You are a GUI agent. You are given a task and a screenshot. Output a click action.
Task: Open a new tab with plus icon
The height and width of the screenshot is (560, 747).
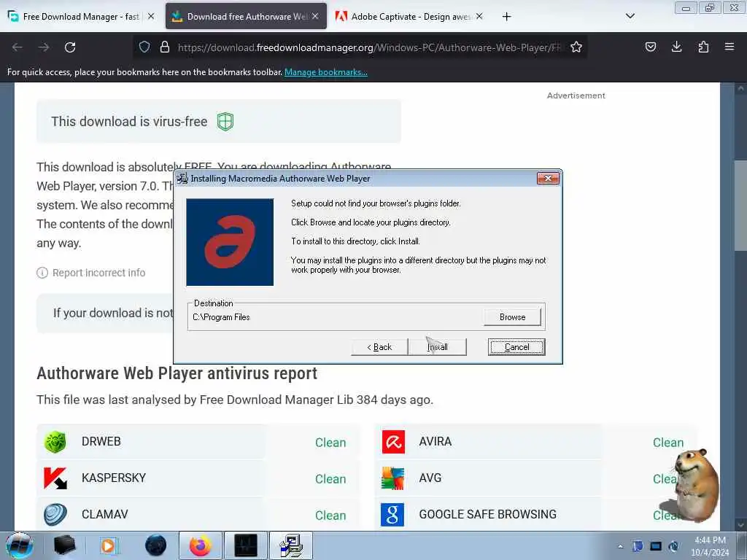pyautogui.click(x=506, y=17)
